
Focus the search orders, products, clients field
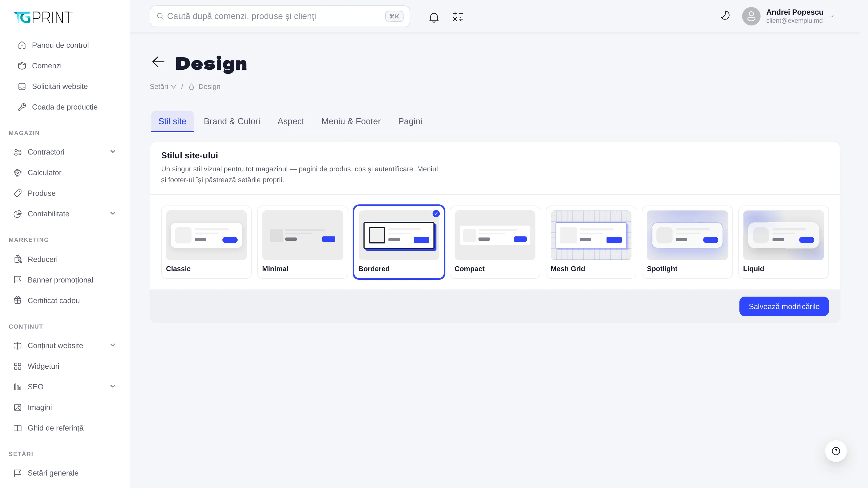tap(280, 16)
